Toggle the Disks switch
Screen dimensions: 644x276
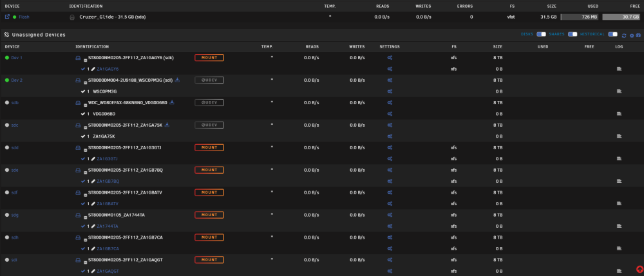point(541,34)
